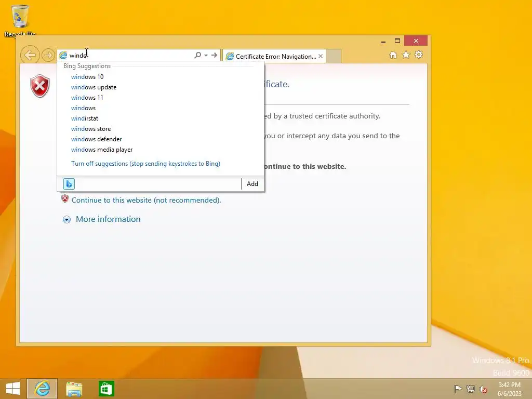Maximize the Internet Explorer window

point(397,41)
